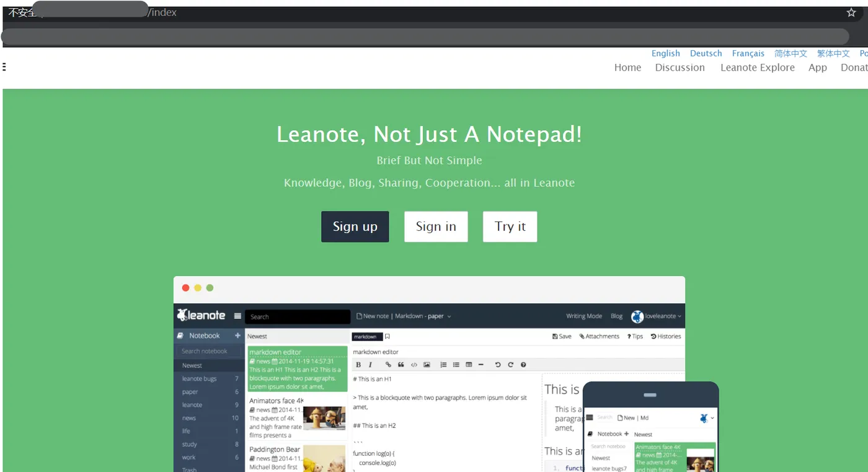This screenshot has width=868, height=472.
Task: Click the undo icon in the markdown toolbar
Action: tap(498, 365)
